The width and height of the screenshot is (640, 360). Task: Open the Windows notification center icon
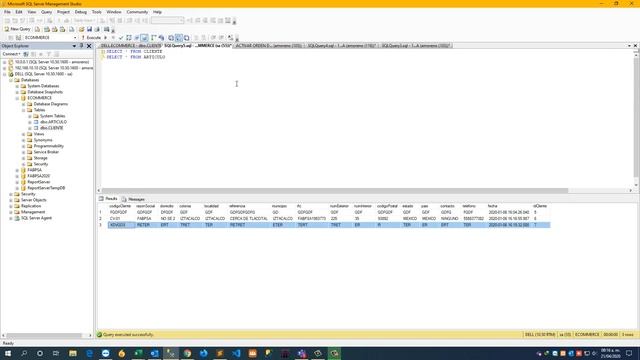coord(629,353)
